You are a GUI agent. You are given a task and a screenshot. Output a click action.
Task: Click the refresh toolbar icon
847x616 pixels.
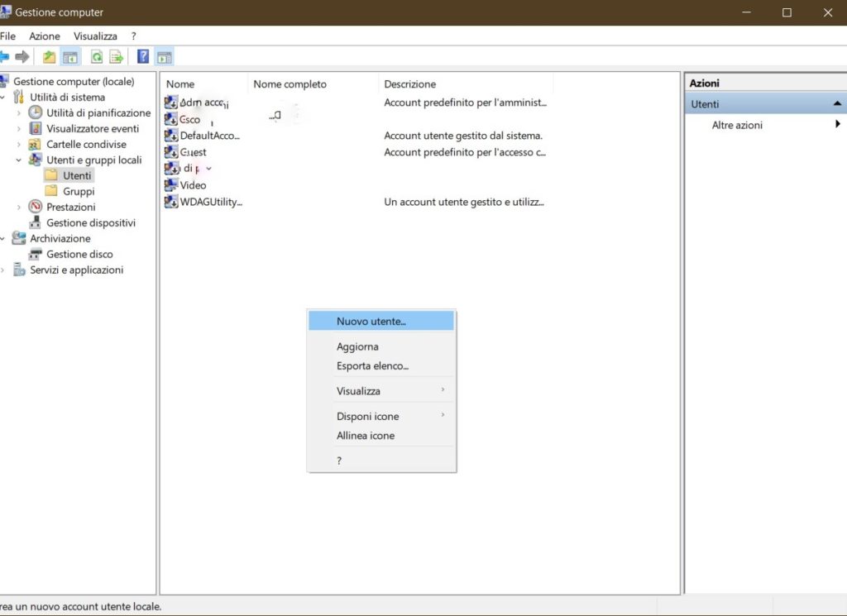coord(97,57)
